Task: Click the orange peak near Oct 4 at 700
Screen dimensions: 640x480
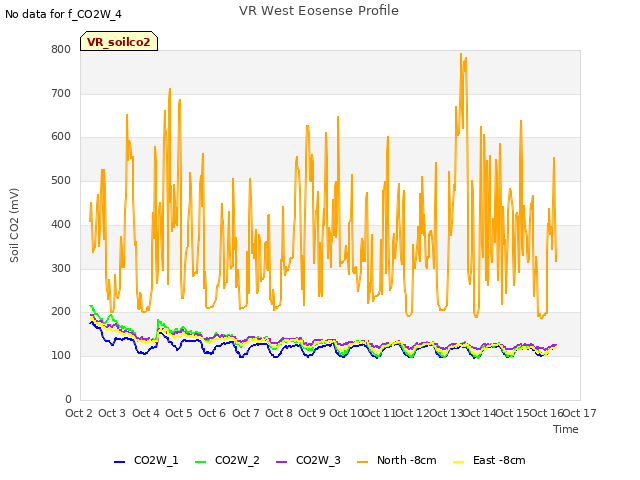Action: [x=170, y=89]
